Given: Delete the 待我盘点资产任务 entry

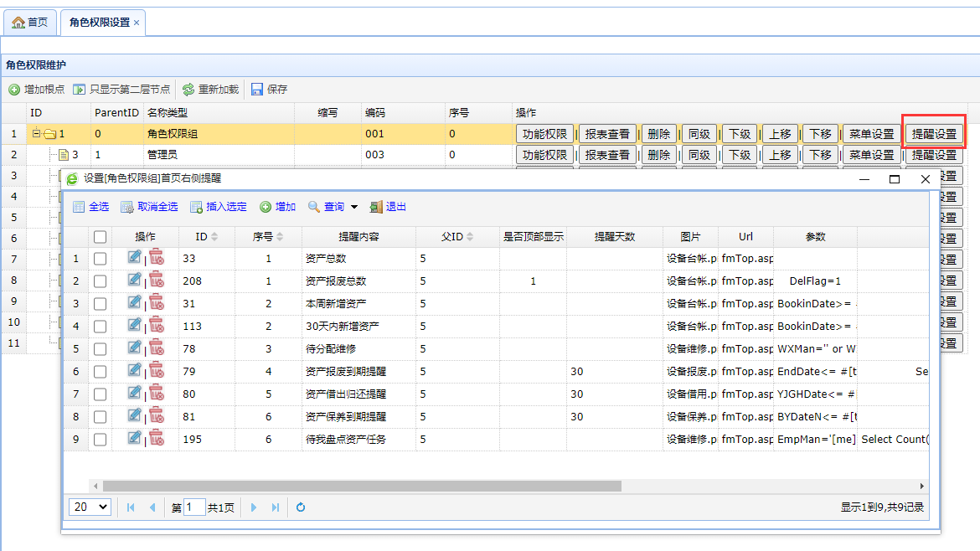Looking at the screenshot, I should coord(157,438).
